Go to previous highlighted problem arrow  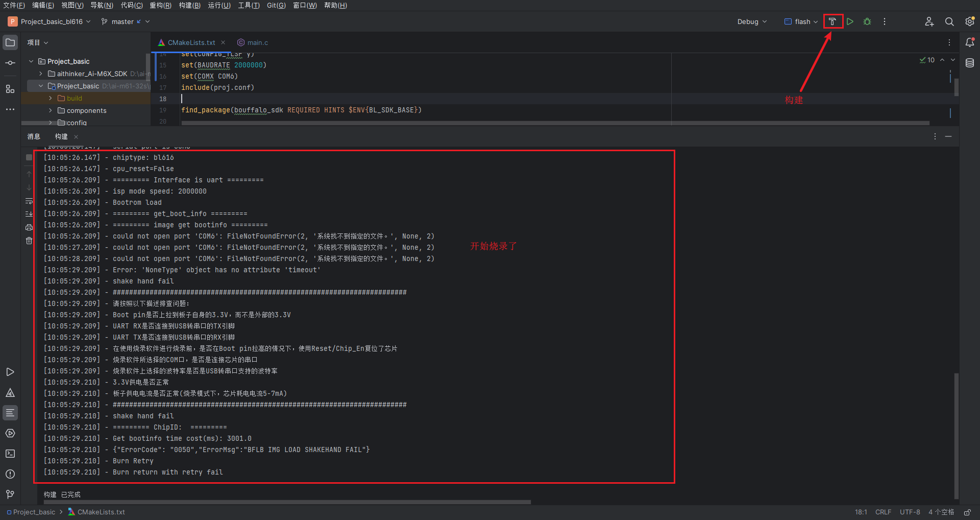[x=942, y=60]
